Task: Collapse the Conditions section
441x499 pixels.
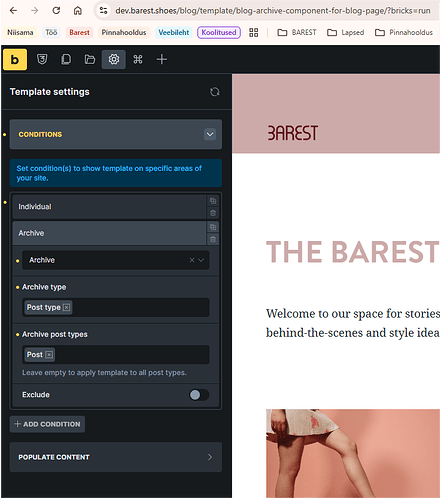Action: tap(210, 134)
